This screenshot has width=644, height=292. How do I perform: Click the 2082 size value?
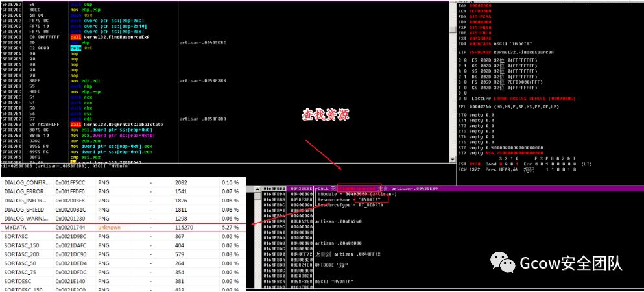coord(181,182)
